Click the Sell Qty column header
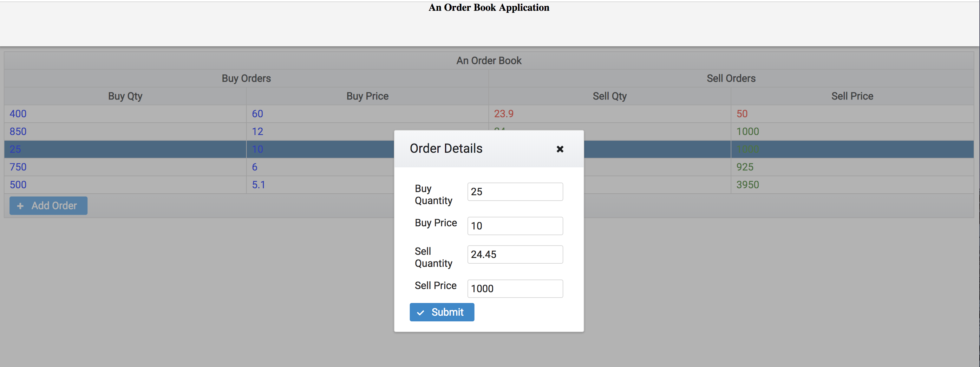Image resolution: width=980 pixels, height=367 pixels. point(610,96)
